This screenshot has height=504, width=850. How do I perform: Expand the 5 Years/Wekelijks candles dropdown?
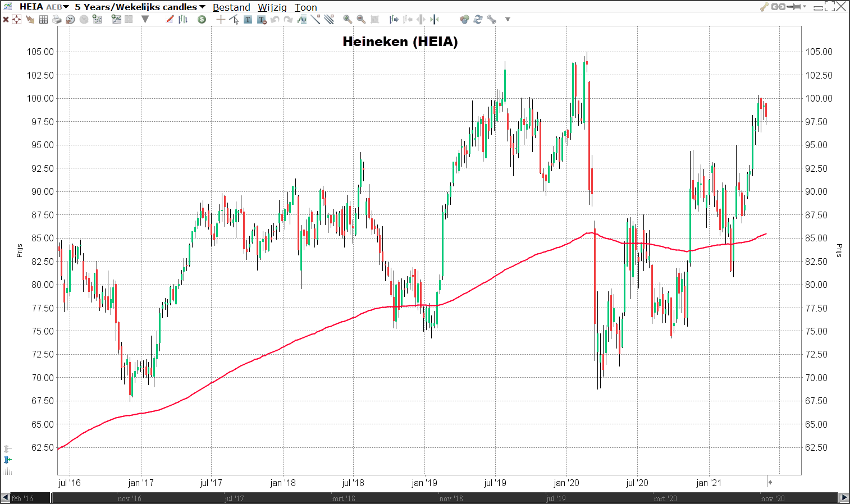(x=202, y=7)
